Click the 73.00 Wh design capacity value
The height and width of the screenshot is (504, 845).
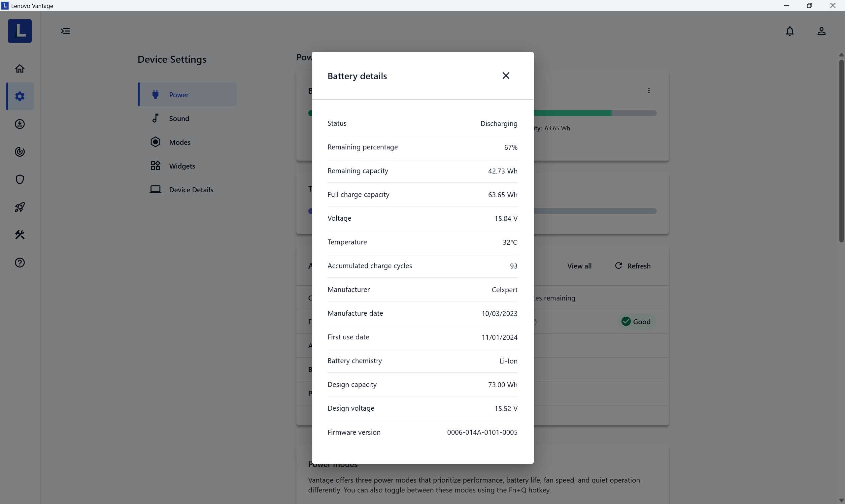click(x=502, y=385)
